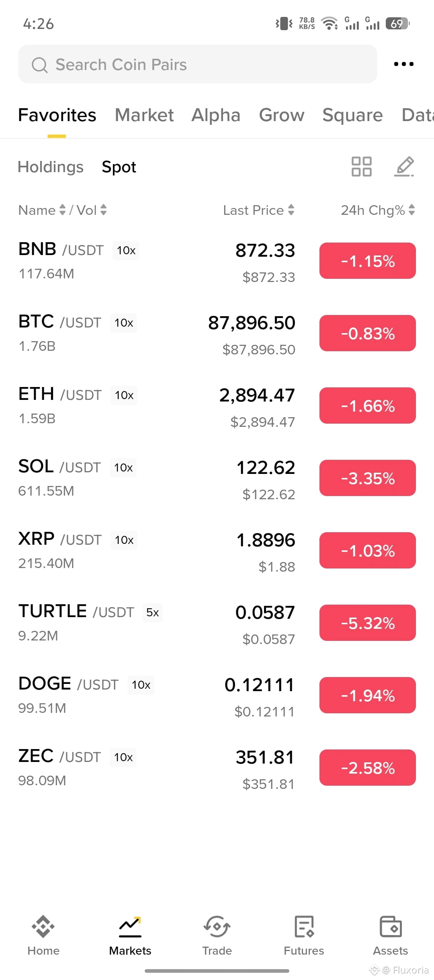
Task: Sort by Last Price arrows
Action: (x=291, y=210)
